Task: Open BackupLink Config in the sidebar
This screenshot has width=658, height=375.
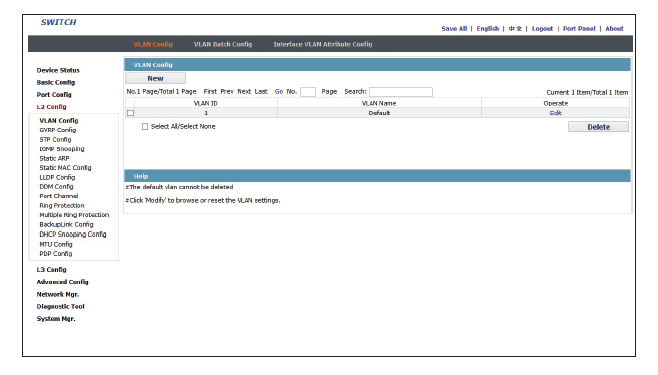Action: [66, 224]
